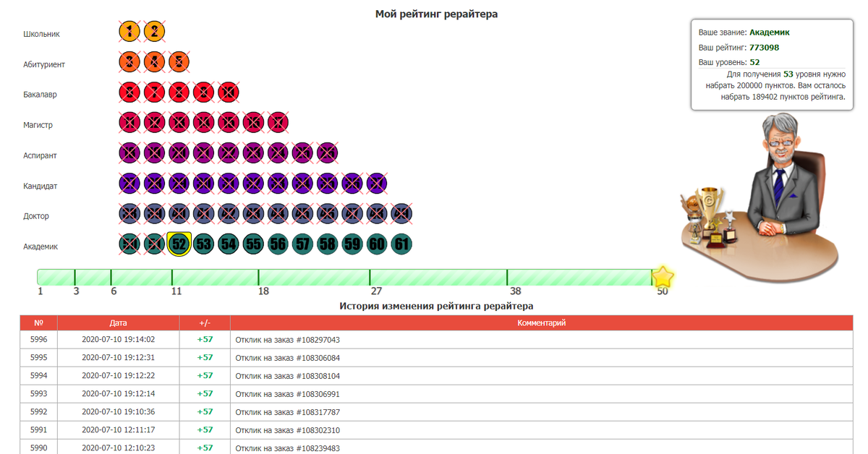Click 'Отклик на заказ #108302310' comment

coord(288,430)
